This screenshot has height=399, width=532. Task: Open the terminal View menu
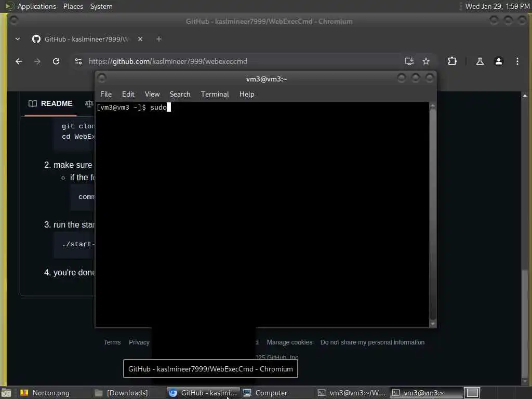pos(152,95)
